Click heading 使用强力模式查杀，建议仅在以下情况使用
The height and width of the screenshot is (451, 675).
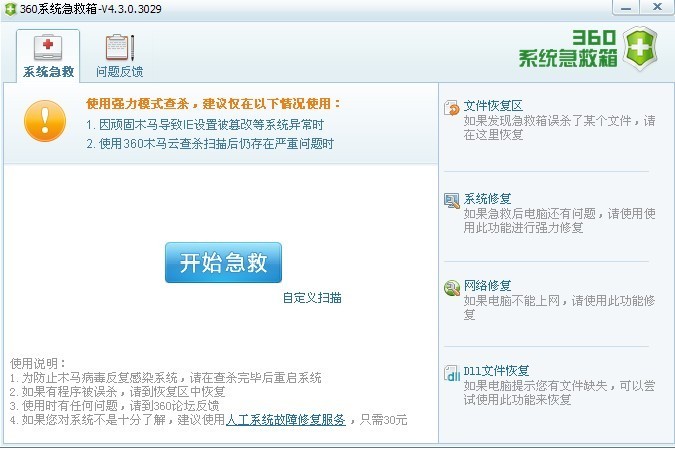(x=213, y=104)
